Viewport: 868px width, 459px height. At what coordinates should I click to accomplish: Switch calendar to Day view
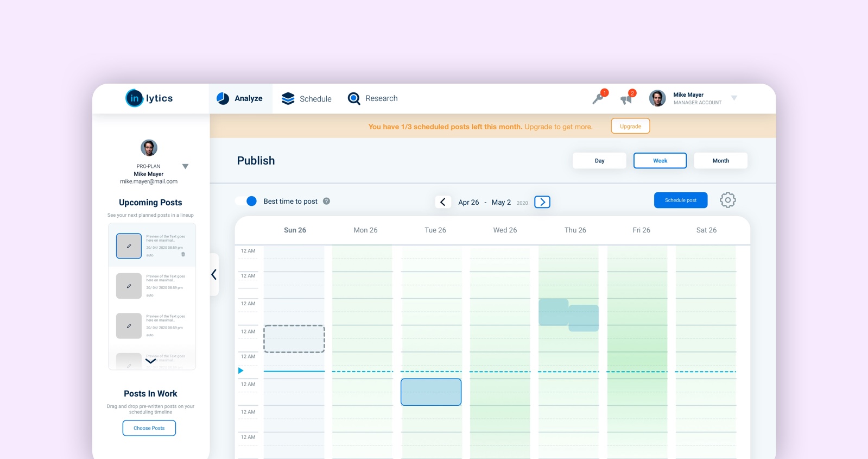[599, 161]
